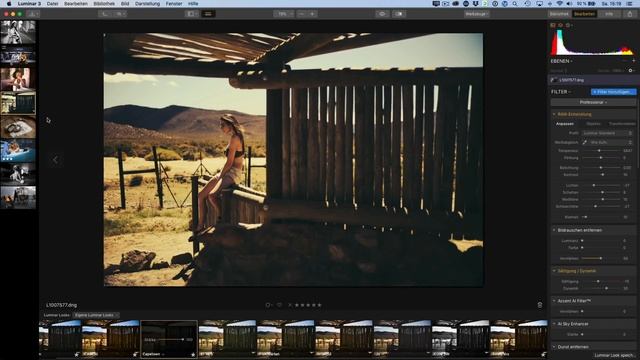Click the zoom in plus button
Viewport: 640px width, 360px height.
point(312,14)
